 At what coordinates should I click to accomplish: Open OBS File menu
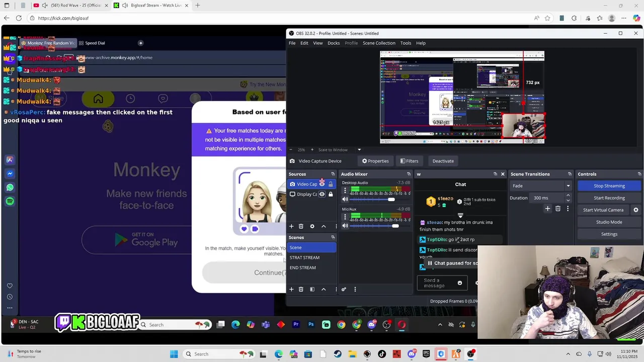pyautogui.click(x=292, y=43)
